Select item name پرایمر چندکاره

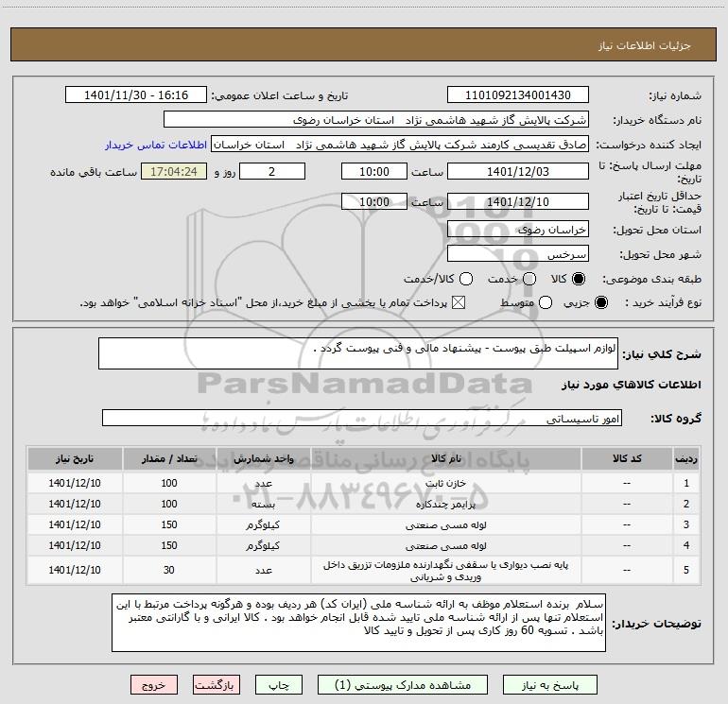tap(445, 505)
